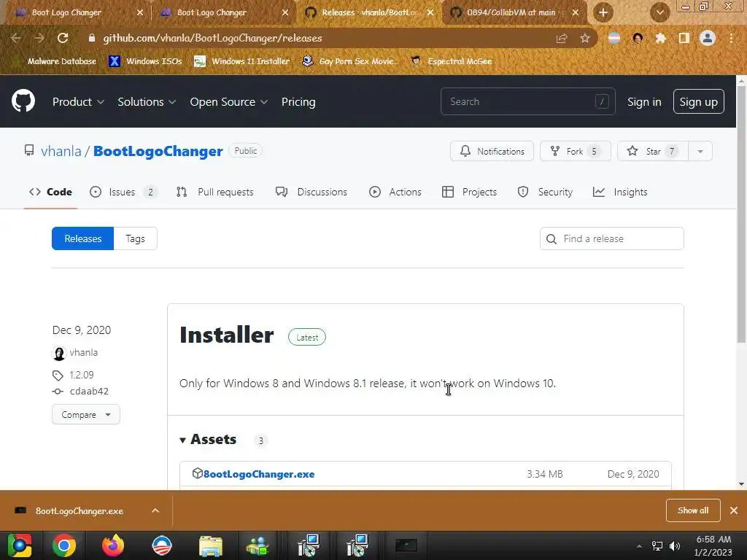This screenshot has width=747, height=560.
Task: Open File Explorer folder in taskbar
Action: point(211,545)
